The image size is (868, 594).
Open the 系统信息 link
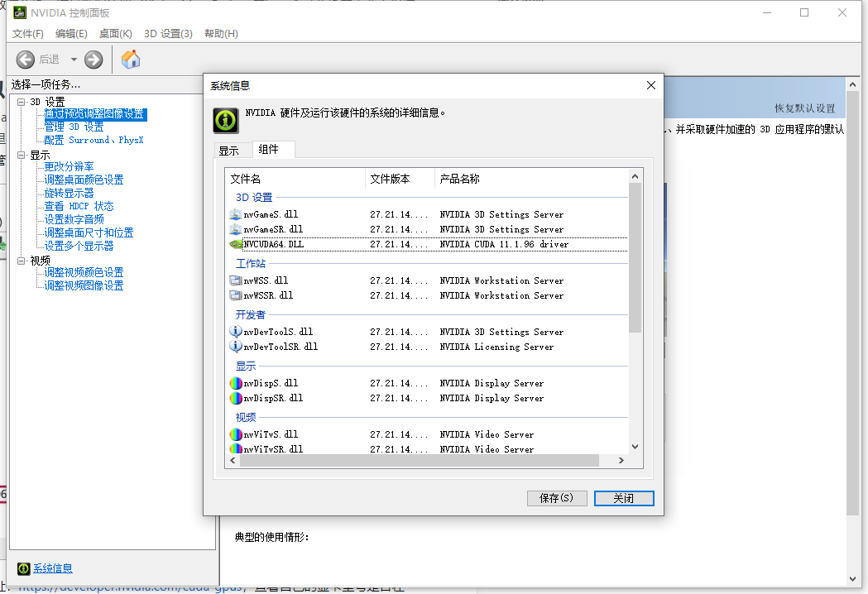(x=53, y=568)
